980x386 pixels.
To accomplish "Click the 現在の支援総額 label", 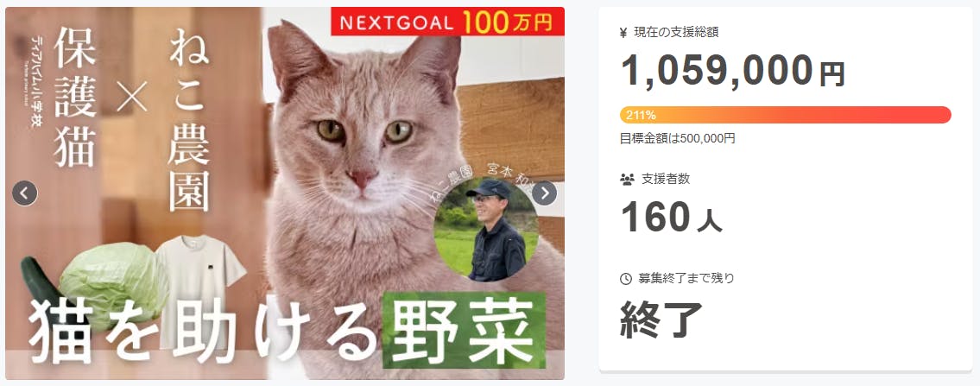I will [676, 33].
